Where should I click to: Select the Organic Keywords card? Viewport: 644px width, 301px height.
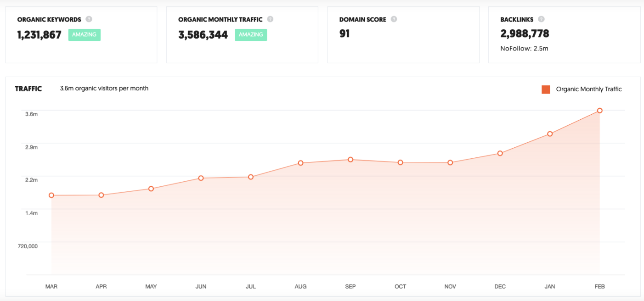pyautogui.click(x=81, y=34)
